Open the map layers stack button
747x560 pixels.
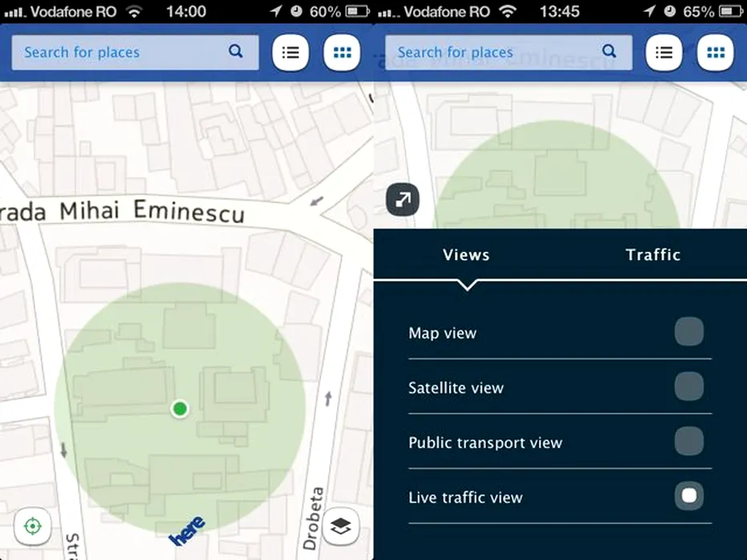tap(341, 526)
